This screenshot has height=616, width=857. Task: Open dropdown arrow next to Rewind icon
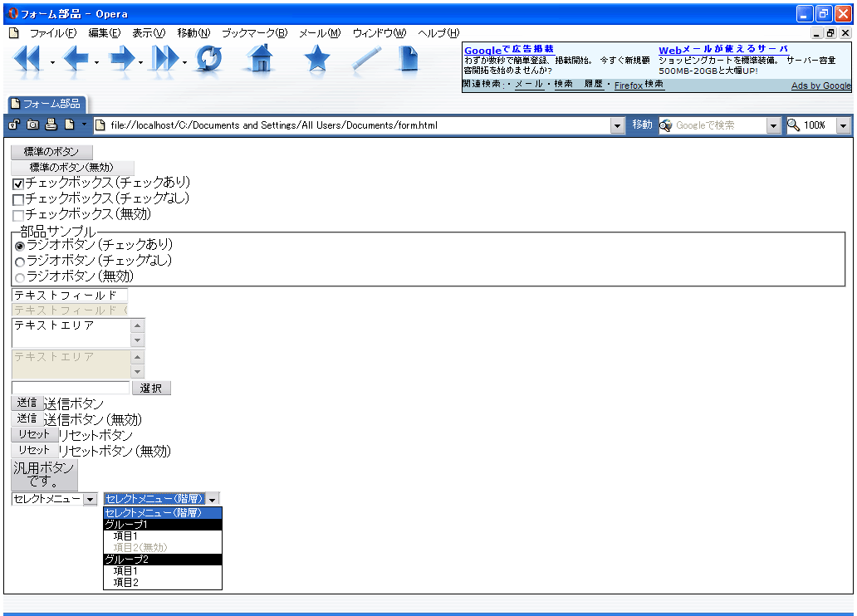pyautogui.click(x=52, y=62)
